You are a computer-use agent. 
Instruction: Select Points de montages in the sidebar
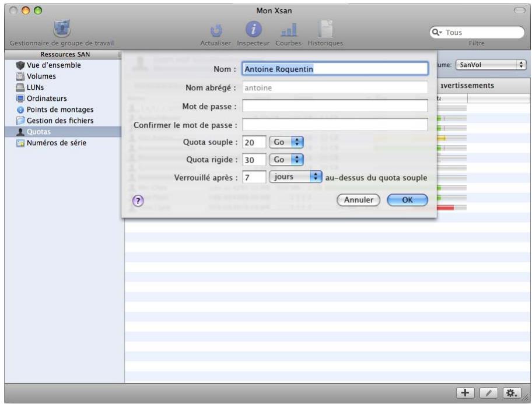54,110
